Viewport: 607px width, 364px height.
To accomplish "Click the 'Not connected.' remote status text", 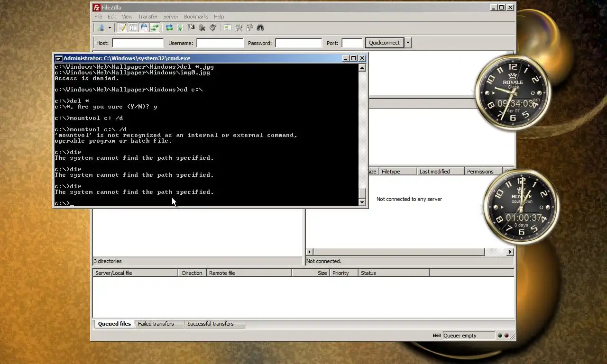I will [324, 261].
